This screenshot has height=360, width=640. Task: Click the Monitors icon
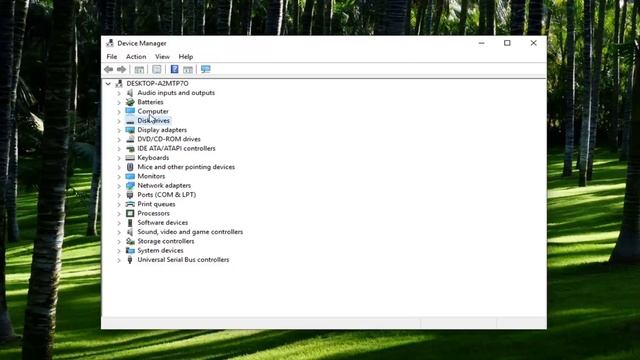click(130, 176)
